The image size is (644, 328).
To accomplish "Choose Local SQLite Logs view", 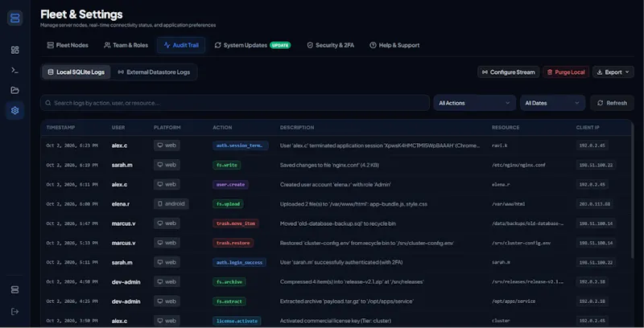I will tap(76, 72).
